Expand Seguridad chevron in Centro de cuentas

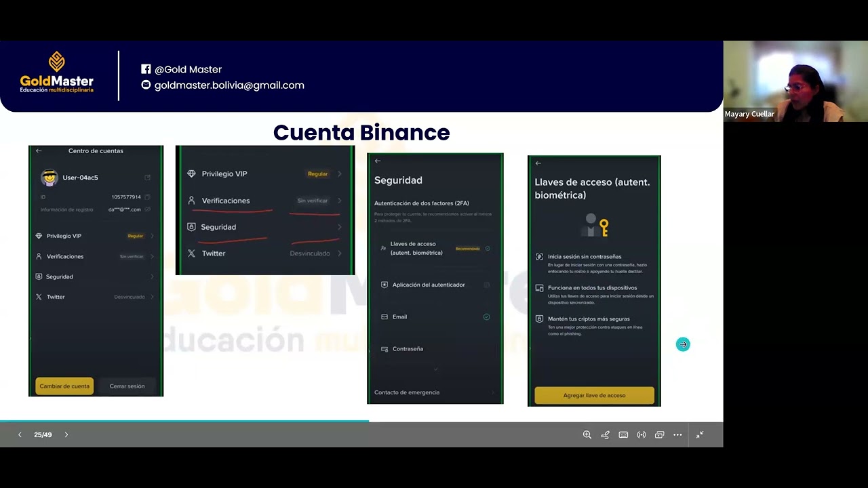152,277
